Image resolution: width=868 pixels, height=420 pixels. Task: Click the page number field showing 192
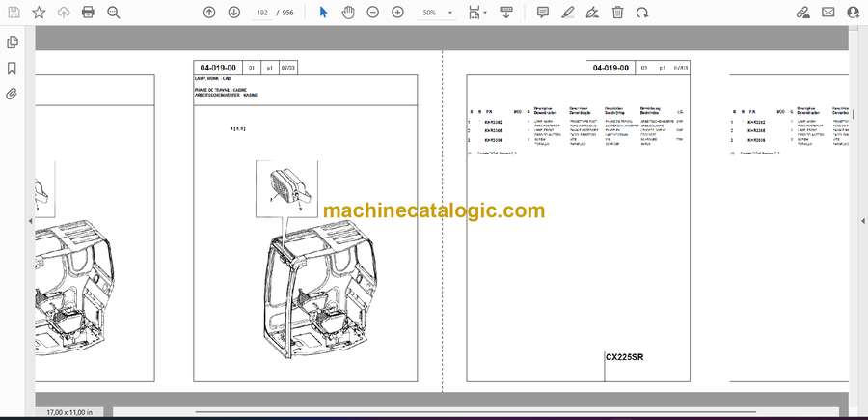tap(262, 13)
